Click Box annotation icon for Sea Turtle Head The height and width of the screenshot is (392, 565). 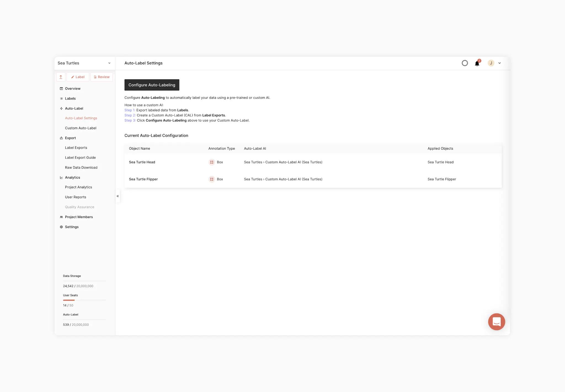click(212, 162)
